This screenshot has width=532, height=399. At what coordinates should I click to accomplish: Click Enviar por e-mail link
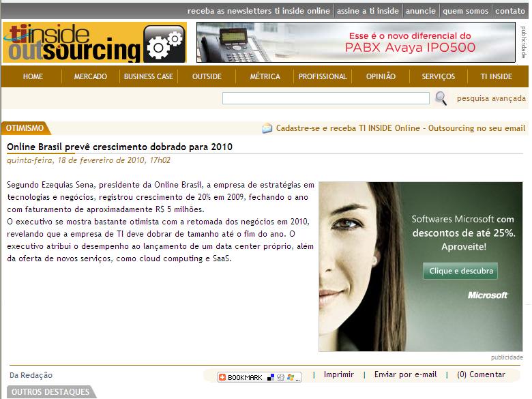405,374
